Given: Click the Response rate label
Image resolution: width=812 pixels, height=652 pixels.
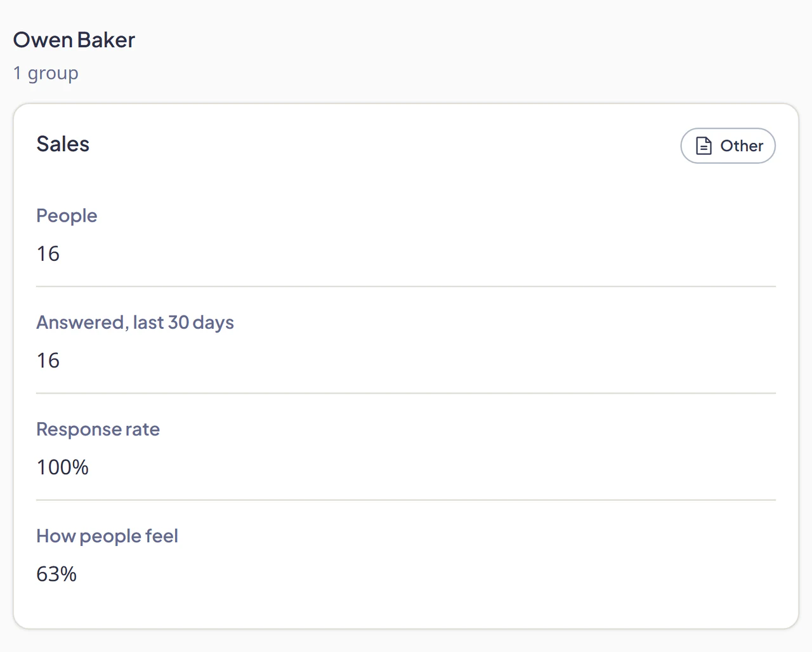Looking at the screenshot, I should (98, 429).
